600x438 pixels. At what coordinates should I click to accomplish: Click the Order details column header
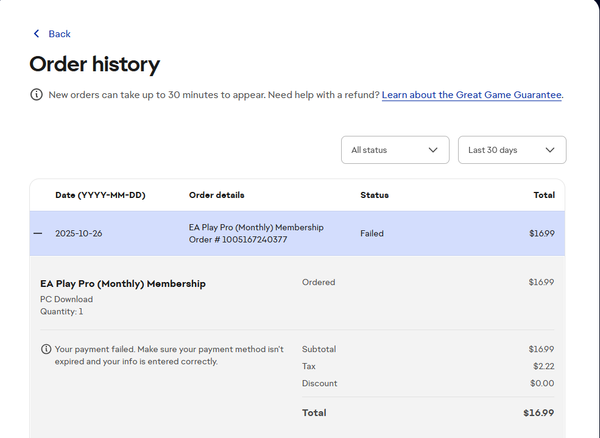pyautogui.click(x=216, y=195)
